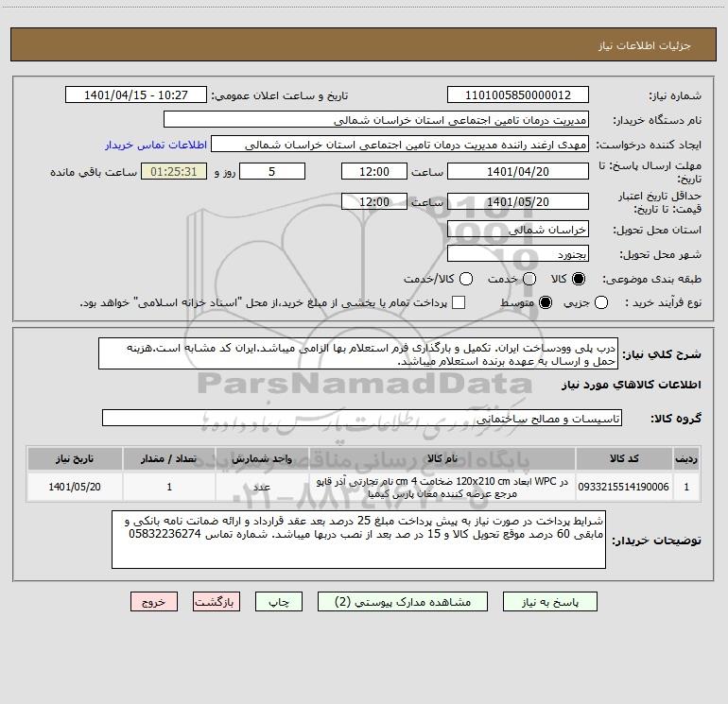
Task: Click the 'پاسخ به نیاز' button
Action: (549, 602)
